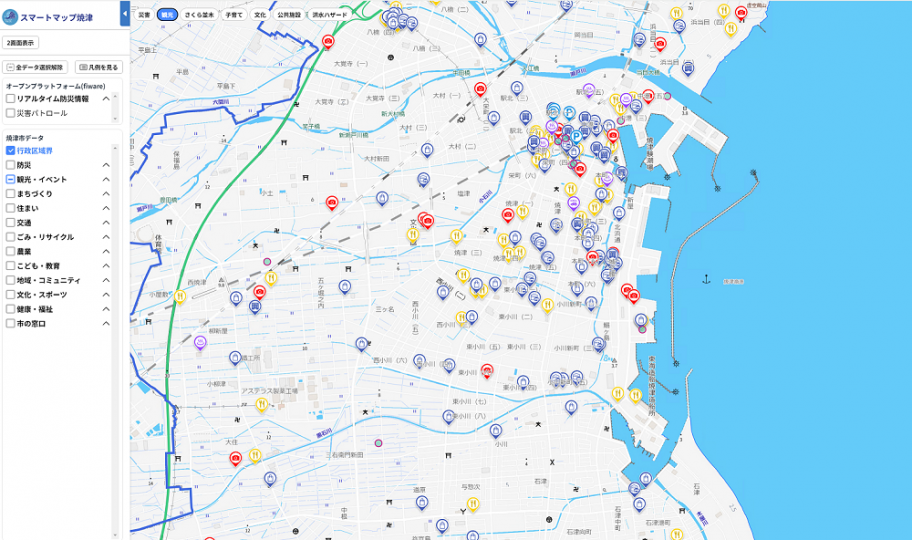Check the 住まい checkbox

pos(10,208)
